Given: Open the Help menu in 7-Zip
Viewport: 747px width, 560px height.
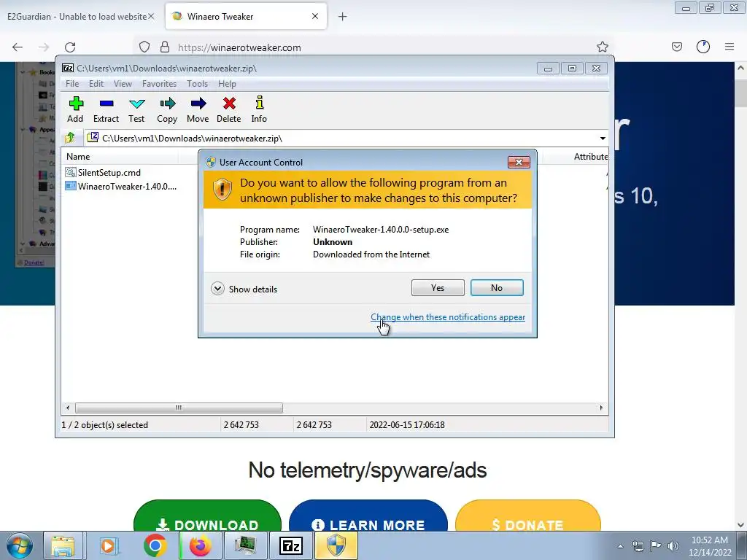Looking at the screenshot, I should (x=228, y=84).
